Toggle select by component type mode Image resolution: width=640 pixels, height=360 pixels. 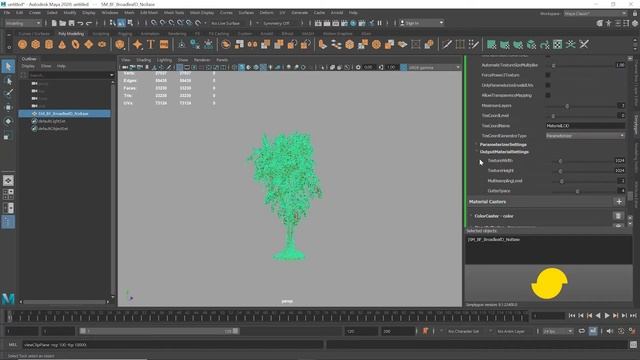[130, 23]
